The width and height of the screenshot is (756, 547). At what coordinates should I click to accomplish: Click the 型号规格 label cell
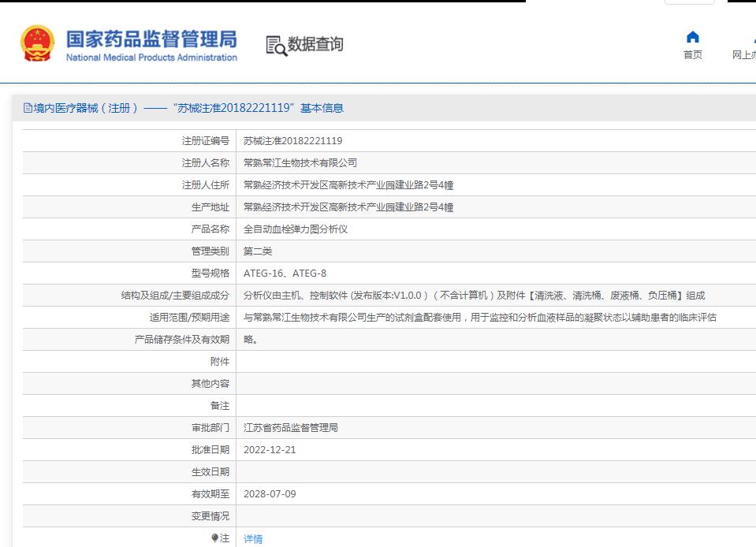tap(129, 273)
